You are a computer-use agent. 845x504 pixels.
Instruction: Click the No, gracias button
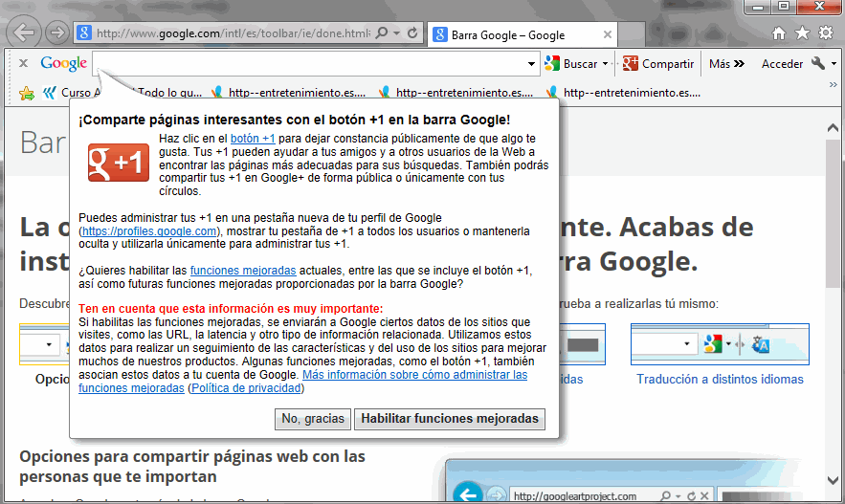313,419
